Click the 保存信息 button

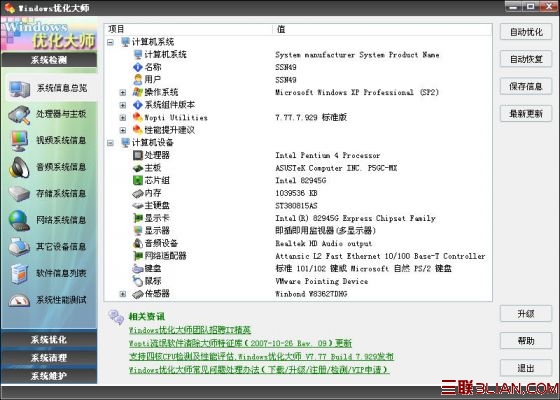[526, 86]
